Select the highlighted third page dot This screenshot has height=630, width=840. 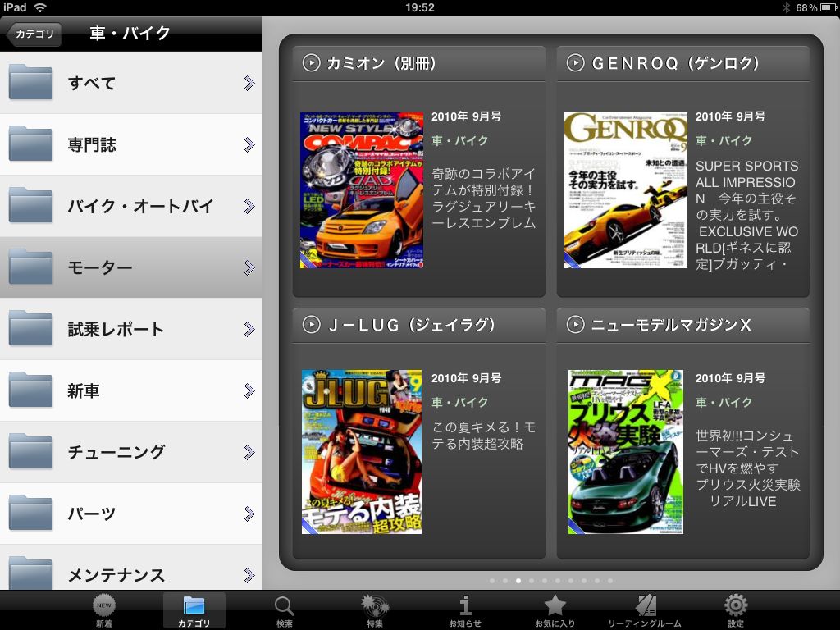pos(518,581)
